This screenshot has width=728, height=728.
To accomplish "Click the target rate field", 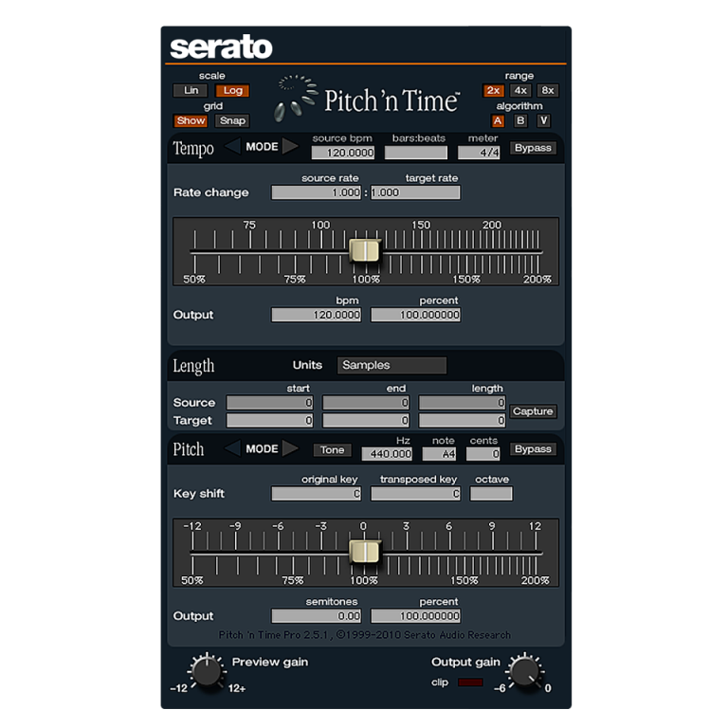I will 415,192.
